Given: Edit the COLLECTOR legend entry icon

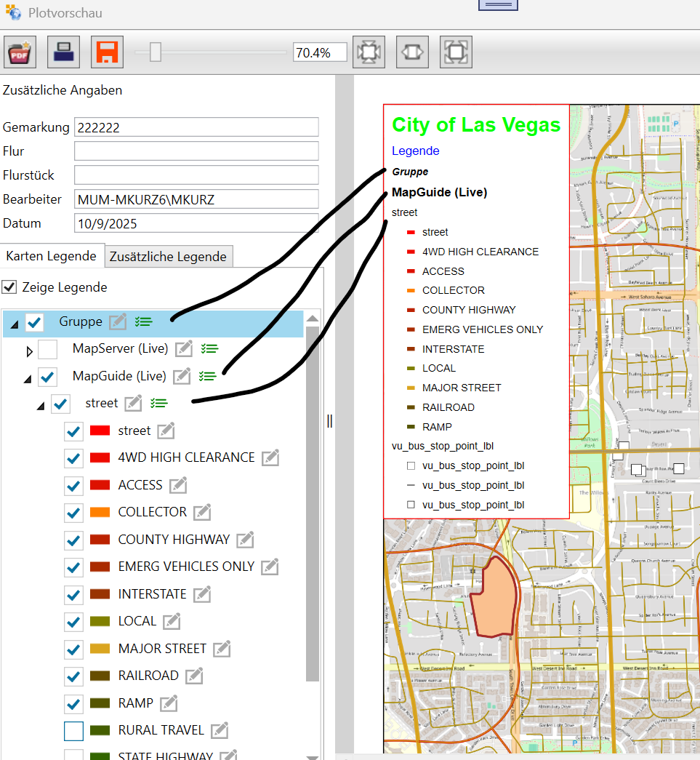Looking at the screenshot, I should tap(202, 512).
